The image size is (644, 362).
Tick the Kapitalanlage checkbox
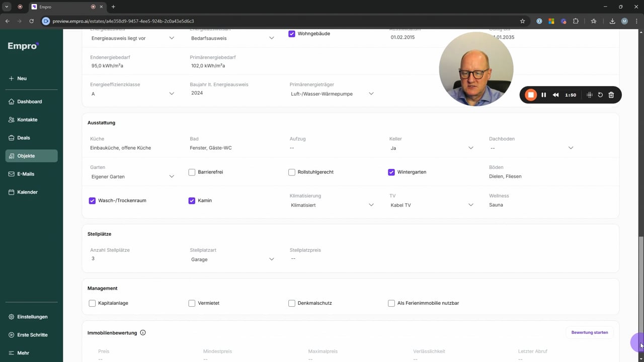92,303
